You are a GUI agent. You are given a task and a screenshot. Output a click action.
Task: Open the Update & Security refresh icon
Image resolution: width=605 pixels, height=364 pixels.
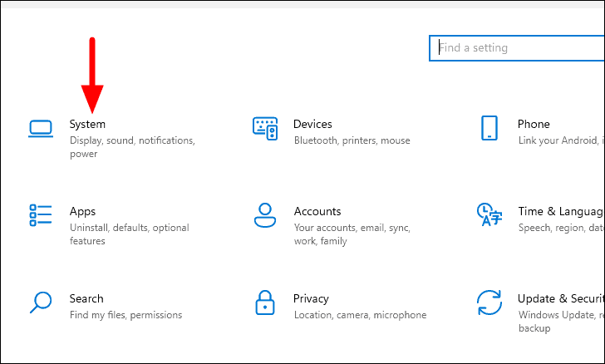click(489, 303)
